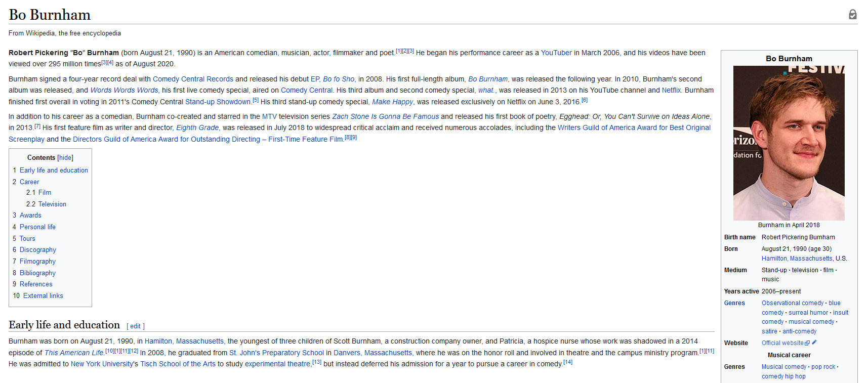The height and width of the screenshot is (383, 868).
Task: Open the YouTuber link
Action: click(556, 53)
